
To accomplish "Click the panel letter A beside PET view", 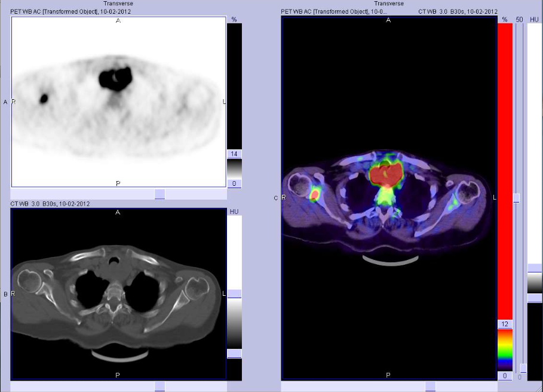I will (x=5, y=102).
